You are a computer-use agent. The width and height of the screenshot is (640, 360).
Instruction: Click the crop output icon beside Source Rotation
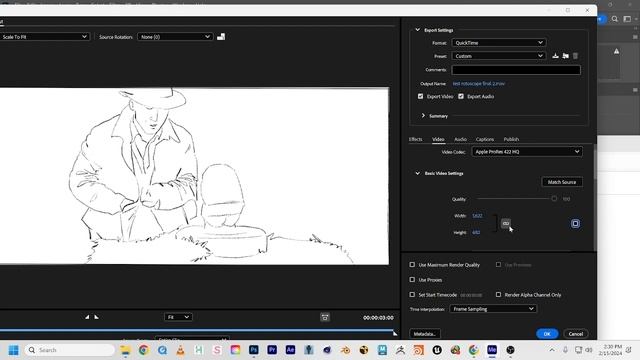(x=221, y=37)
